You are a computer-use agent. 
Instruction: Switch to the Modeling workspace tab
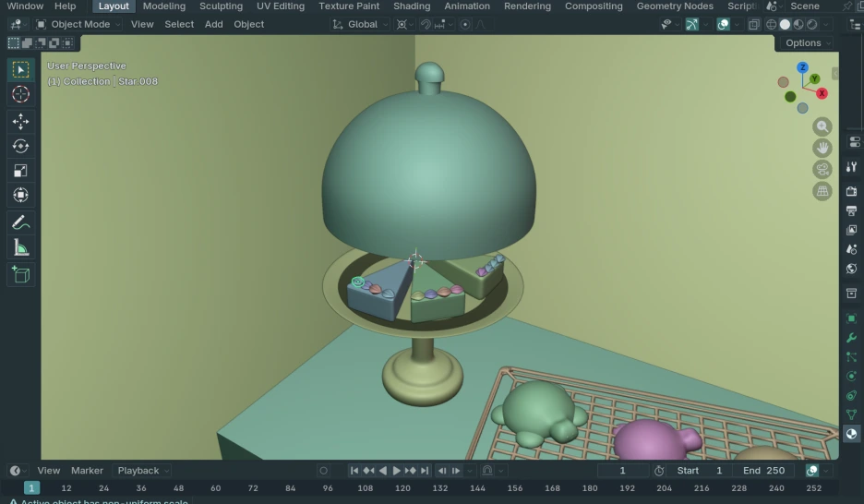pyautogui.click(x=164, y=6)
